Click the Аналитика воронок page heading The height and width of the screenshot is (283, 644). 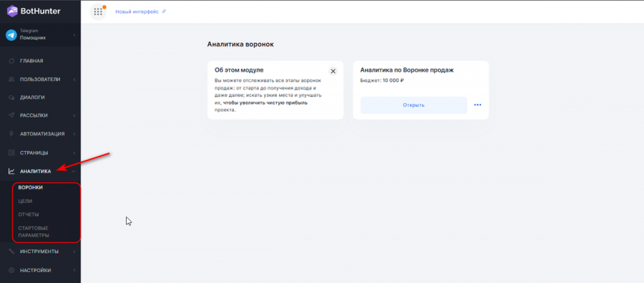[x=240, y=44]
